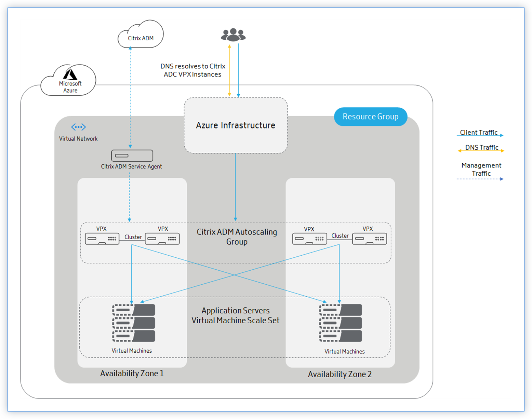The image size is (532, 419).
Task: Click the Microsoft Azure cloud logo
Action: [x=68, y=80]
